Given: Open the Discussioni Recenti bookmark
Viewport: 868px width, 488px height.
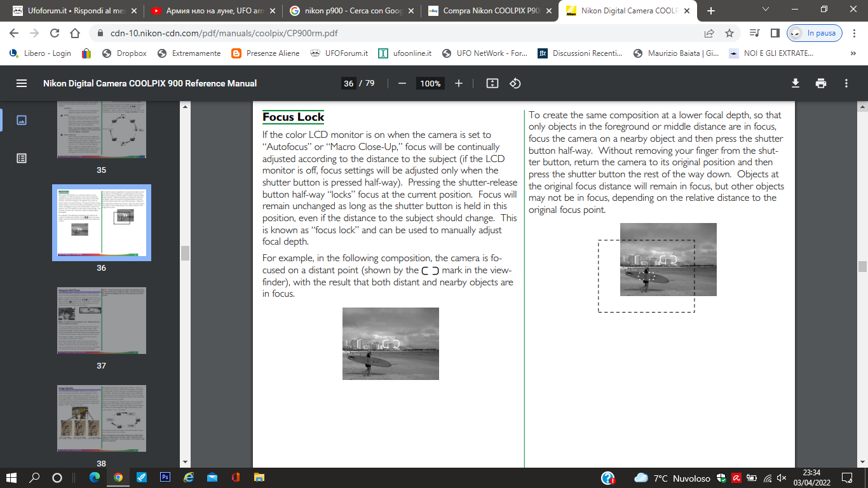Looking at the screenshot, I should pos(580,53).
